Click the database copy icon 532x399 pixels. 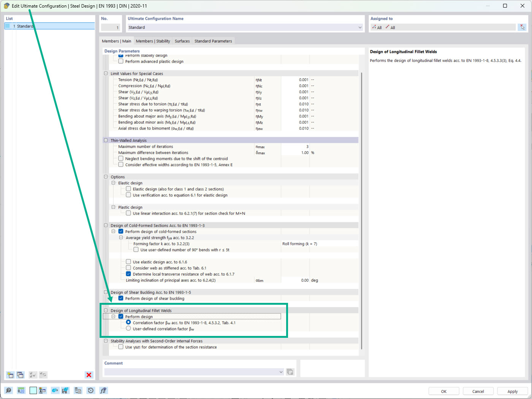[78, 390]
